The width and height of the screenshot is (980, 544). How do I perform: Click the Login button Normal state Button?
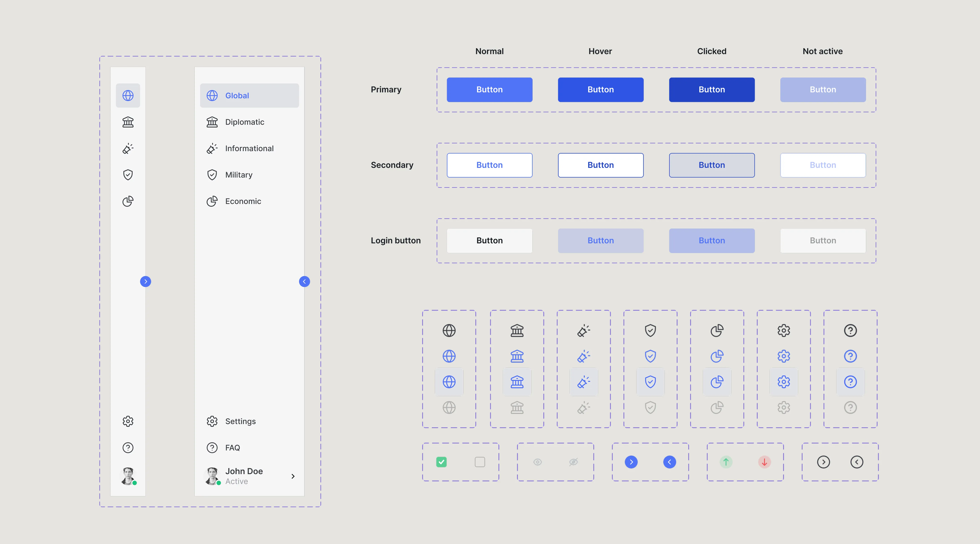(489, 241)
